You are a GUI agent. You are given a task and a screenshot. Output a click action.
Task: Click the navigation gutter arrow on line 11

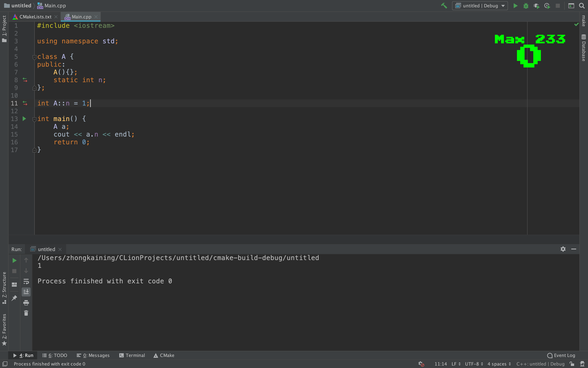(25, 103)
